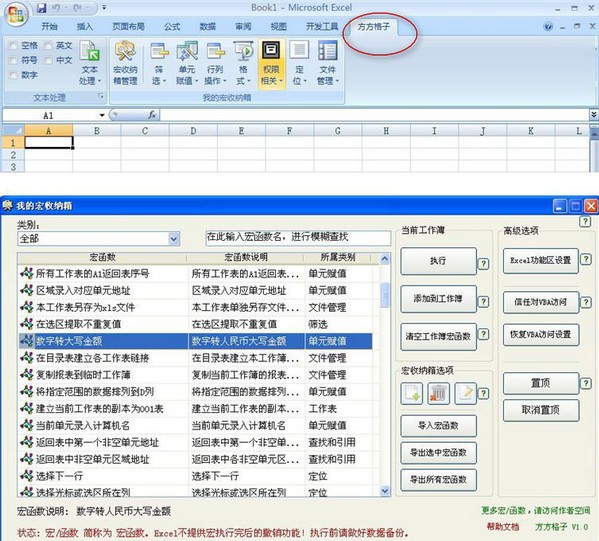599x541 pixels.
Task: Switch to the 方方格子 ribbon tab
Action: pos(374,26)
